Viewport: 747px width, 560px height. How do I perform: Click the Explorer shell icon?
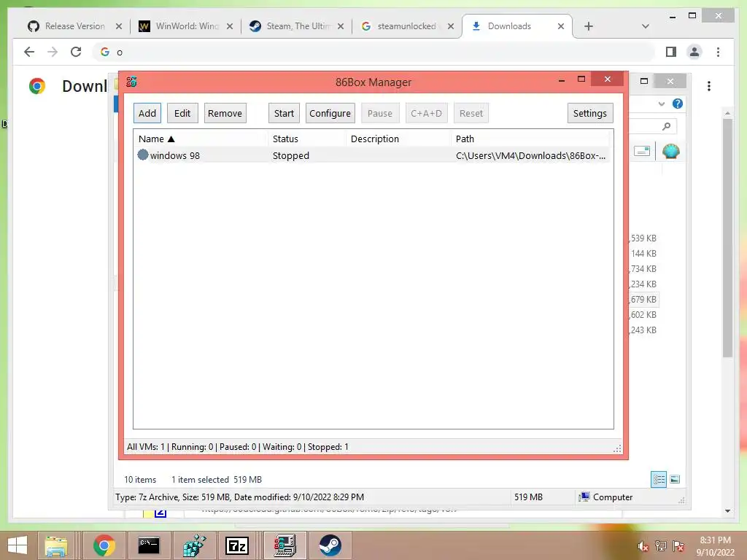tap(671, 152)
